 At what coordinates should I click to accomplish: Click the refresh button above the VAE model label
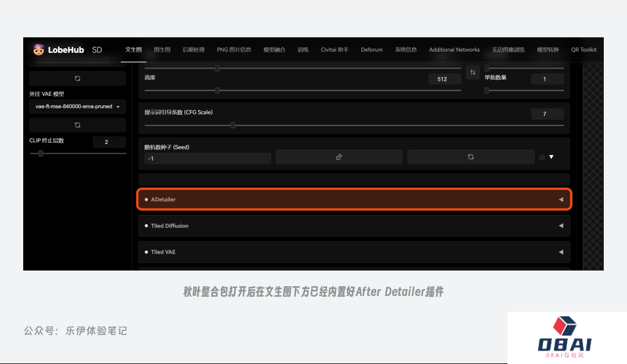(x=77, y=78)
